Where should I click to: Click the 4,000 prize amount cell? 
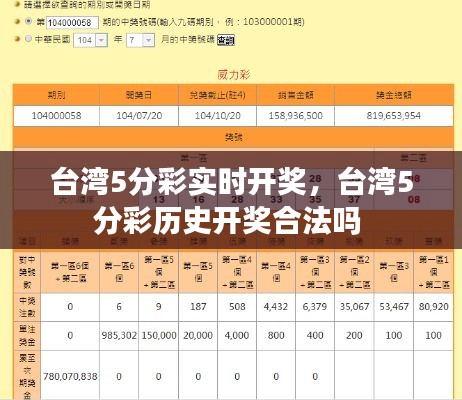237,336
